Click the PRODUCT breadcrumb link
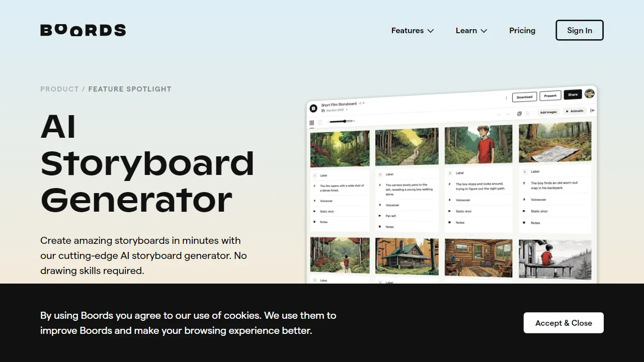Screen dimensions: 644x362 (x=59, y=89)
